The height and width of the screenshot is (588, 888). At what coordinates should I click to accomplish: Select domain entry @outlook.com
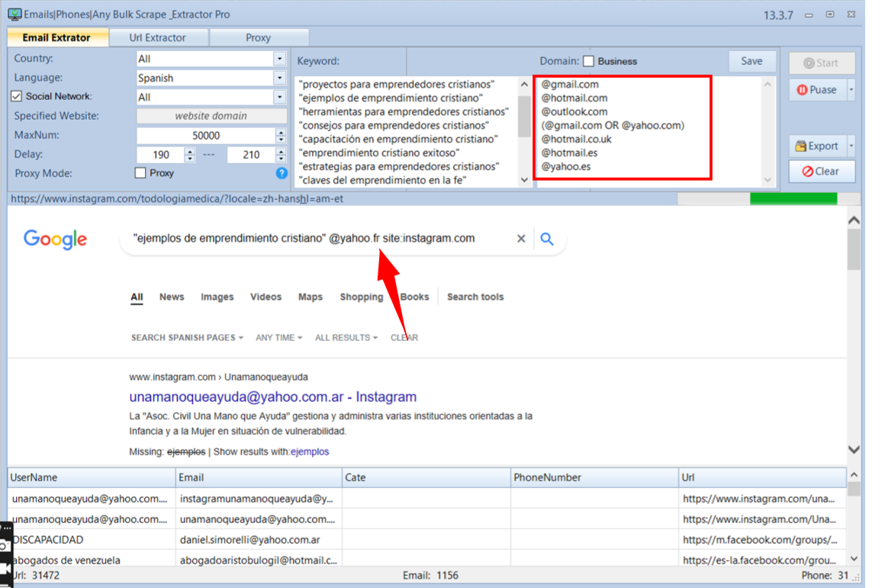574,112
